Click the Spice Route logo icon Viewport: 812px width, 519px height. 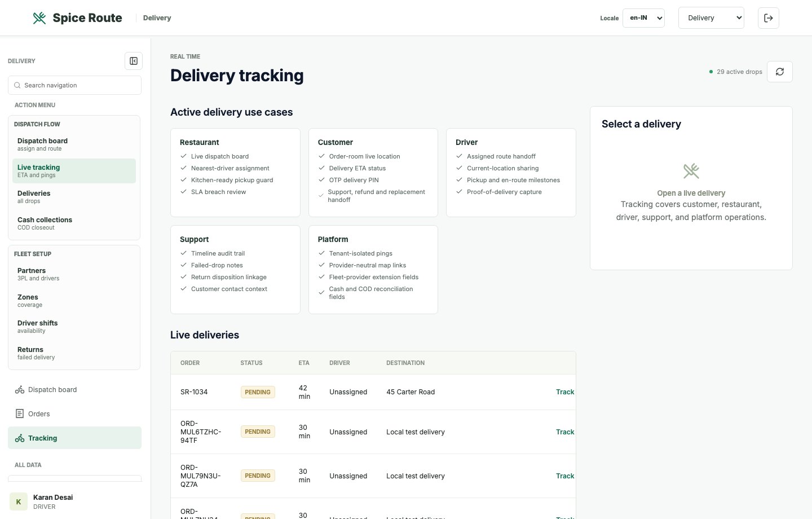tap(39, 18)
